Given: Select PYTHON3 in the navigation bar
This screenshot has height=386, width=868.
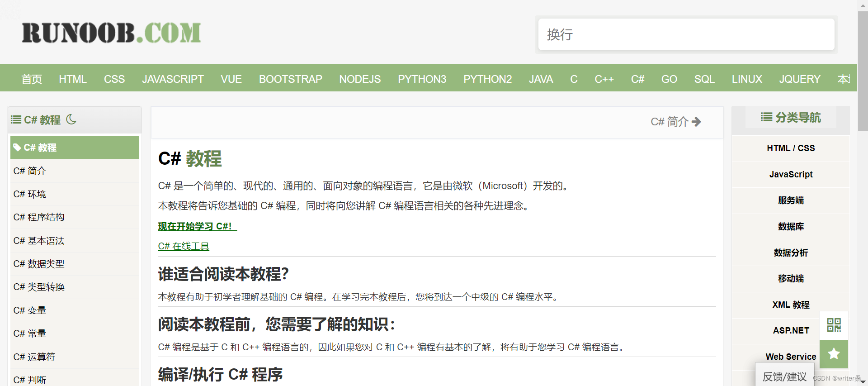Looking at the screenshot, I should click(x=422, y=79).
